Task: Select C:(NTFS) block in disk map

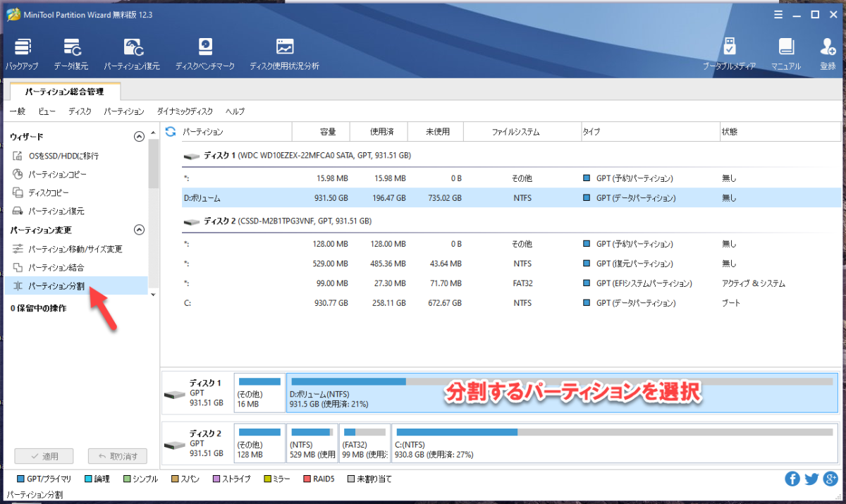Action: point(615,444)
